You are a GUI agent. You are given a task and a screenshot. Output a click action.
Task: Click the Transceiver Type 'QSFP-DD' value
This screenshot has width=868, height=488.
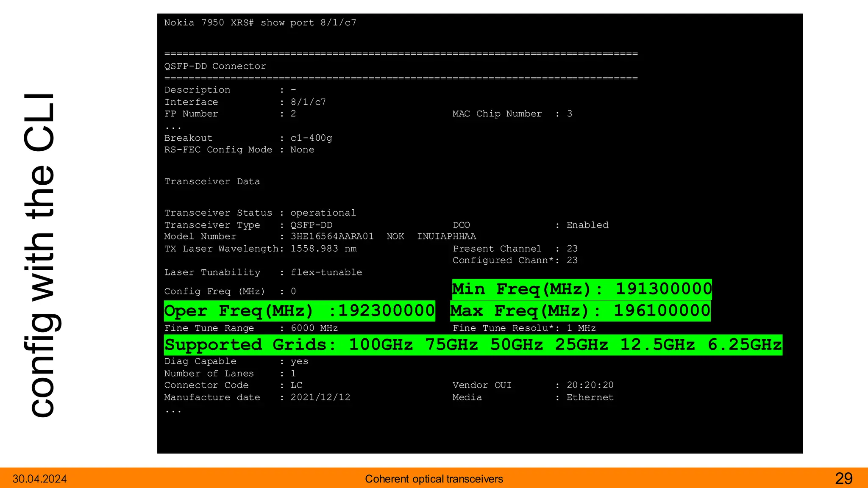pyautogui.click(x=311, y=225)
